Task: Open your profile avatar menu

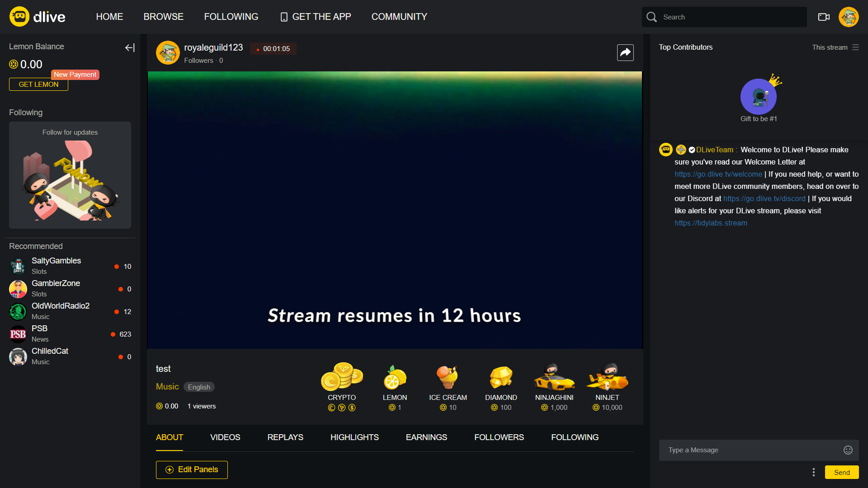Action: [x=849, y=17]
